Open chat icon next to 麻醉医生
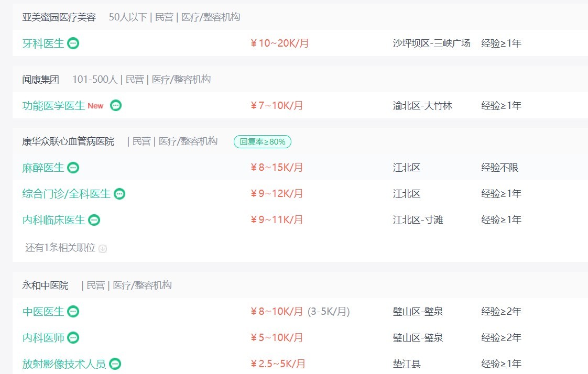 pos(73,168)
